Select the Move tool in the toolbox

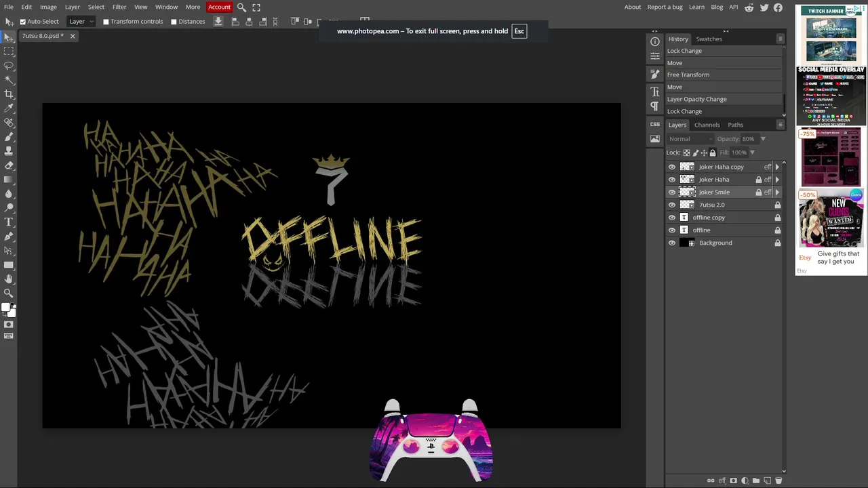point(9,37)
